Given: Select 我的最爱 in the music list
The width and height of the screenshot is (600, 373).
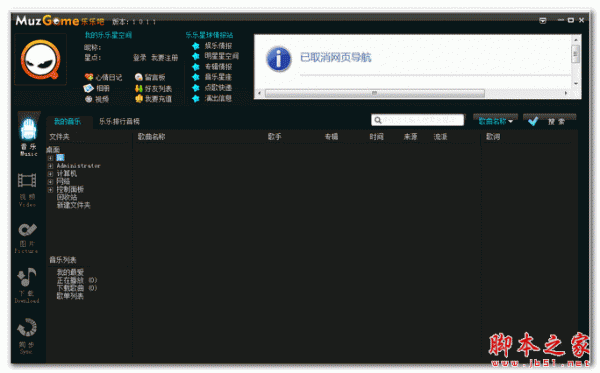Looking at the screenshot, I should [70, 272].
